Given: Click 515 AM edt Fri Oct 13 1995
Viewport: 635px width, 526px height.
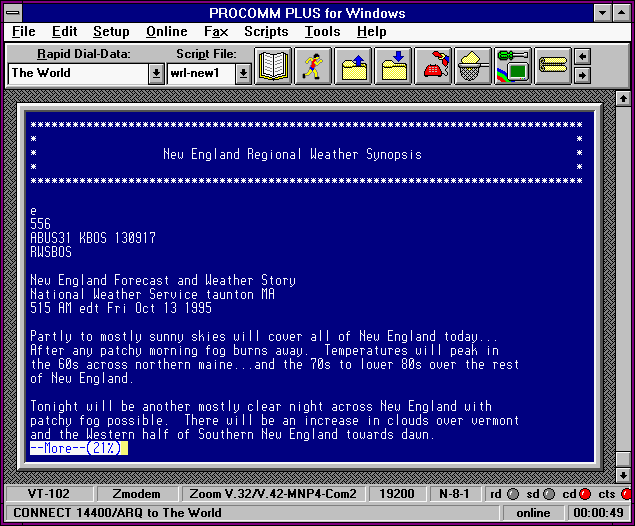Looking at the screenshot, I should click(121, 308).
